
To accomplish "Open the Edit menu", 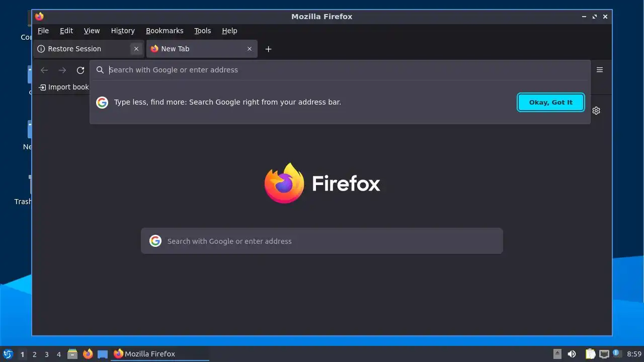I will pos(66,31).
